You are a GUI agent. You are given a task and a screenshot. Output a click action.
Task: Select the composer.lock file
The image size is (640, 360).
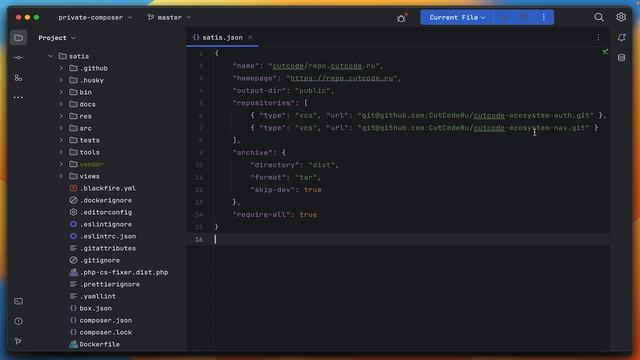[106, 332]
